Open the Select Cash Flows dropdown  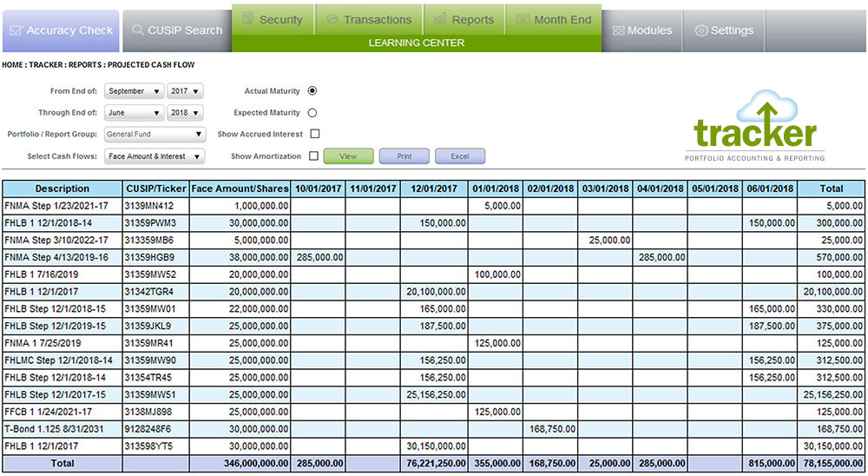pos(155,156)
